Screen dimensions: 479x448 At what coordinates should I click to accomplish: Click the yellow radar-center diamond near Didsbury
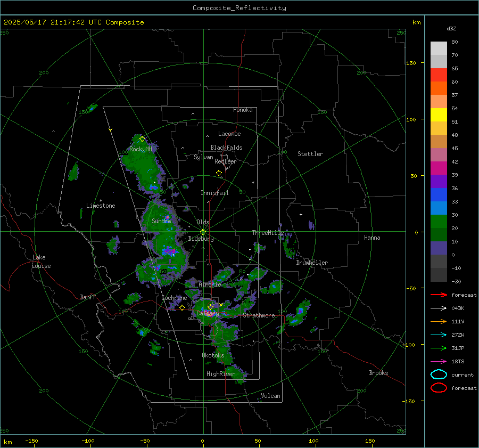(x=203, y=232)
